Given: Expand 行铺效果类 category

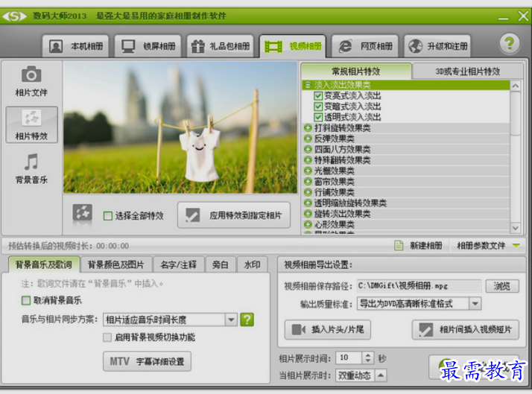Looking at the screenshot, I should tap(308, 192).
